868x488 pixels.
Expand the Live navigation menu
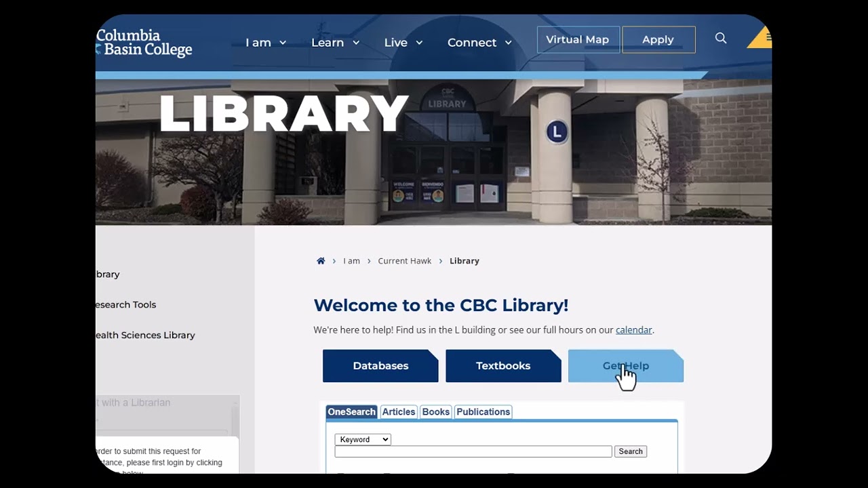[x=403, y=43]
